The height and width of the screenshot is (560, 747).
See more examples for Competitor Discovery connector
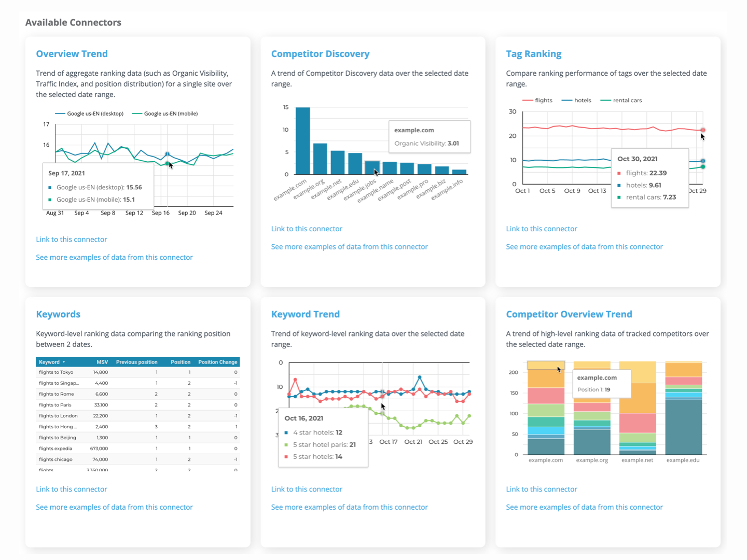[349, 247]
